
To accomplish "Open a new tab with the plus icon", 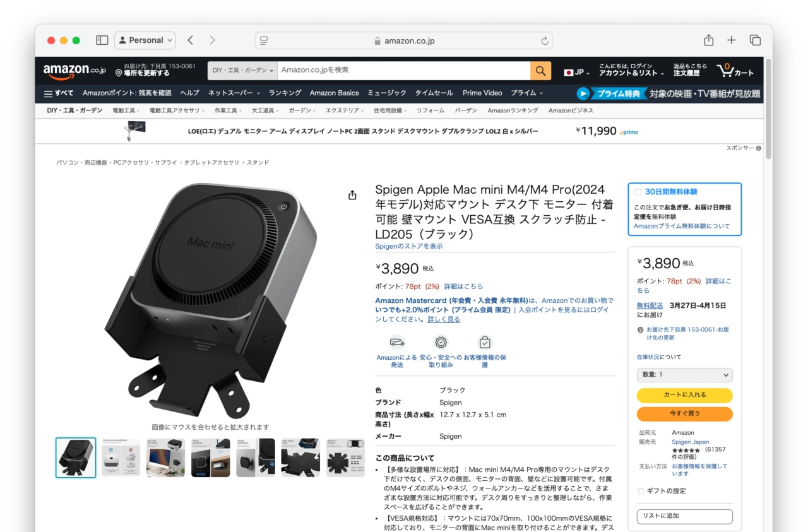I will point(731,40).
